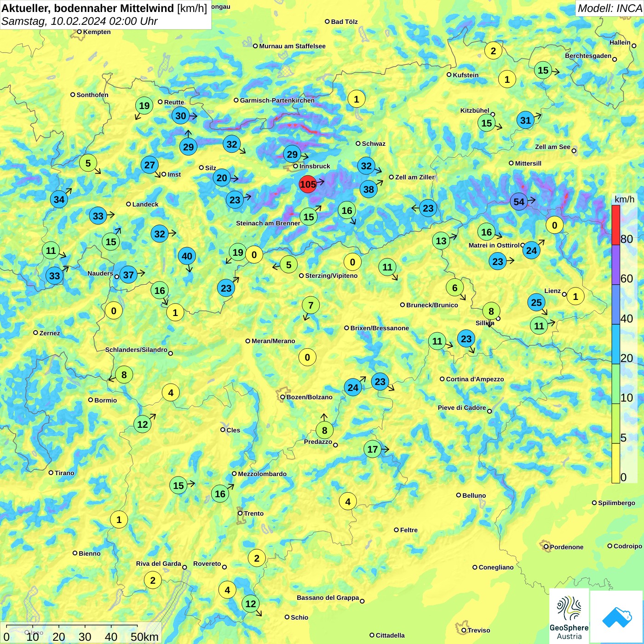
Task: Select the Belluno city label
Action: coord(474,495)
